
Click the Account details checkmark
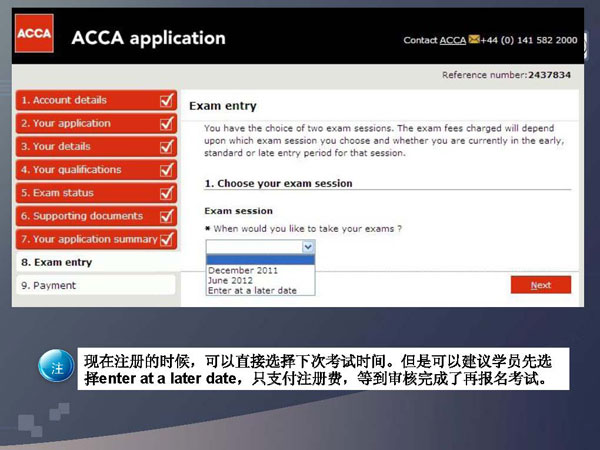click(167, 100)
